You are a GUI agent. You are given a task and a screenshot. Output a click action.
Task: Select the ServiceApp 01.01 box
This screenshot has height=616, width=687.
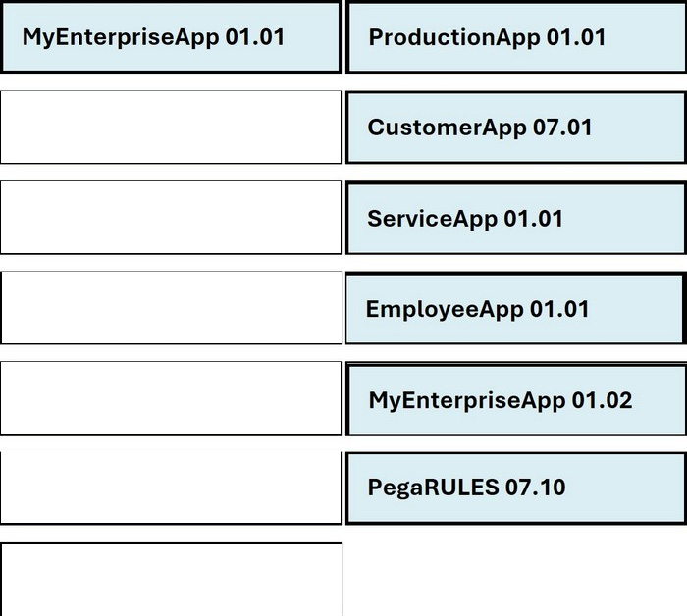coord(516,218)
